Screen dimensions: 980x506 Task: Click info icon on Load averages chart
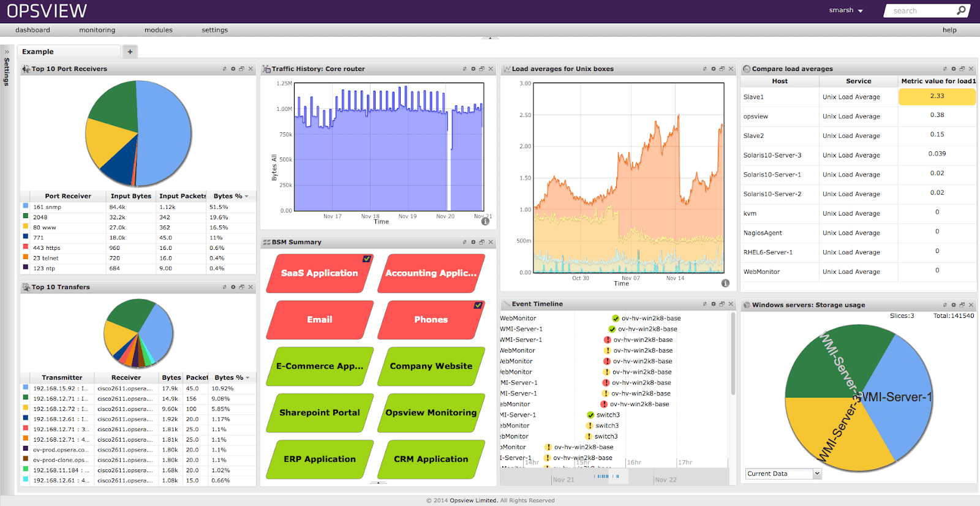[725, 283]
